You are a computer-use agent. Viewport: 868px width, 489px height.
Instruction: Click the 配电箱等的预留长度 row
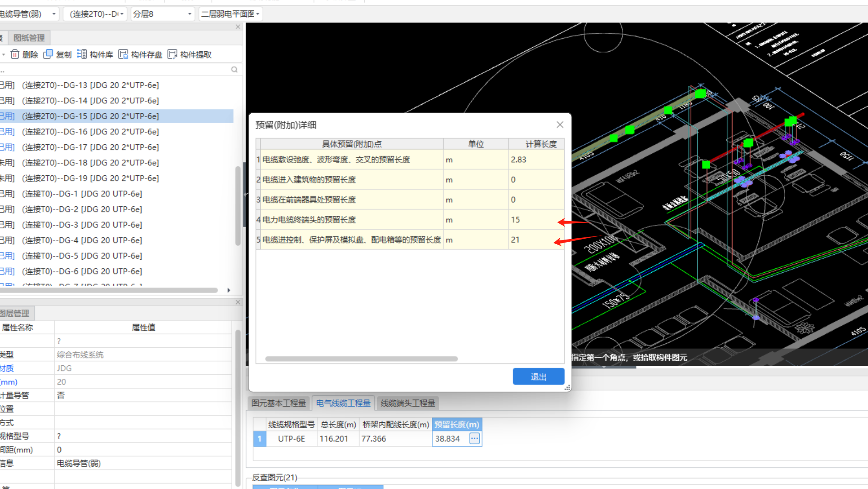pos(410,240)
